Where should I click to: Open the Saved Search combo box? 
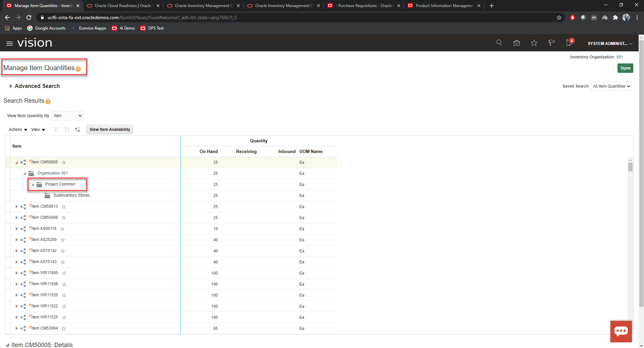click(611, 86)
